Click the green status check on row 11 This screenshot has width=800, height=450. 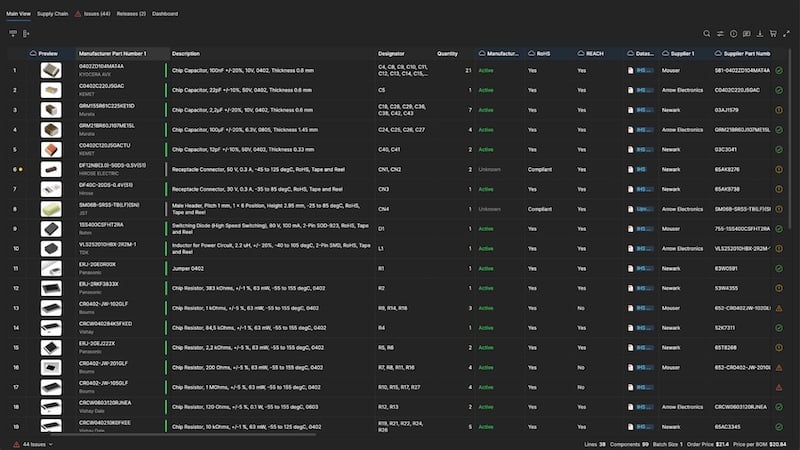tap(779, 268)
